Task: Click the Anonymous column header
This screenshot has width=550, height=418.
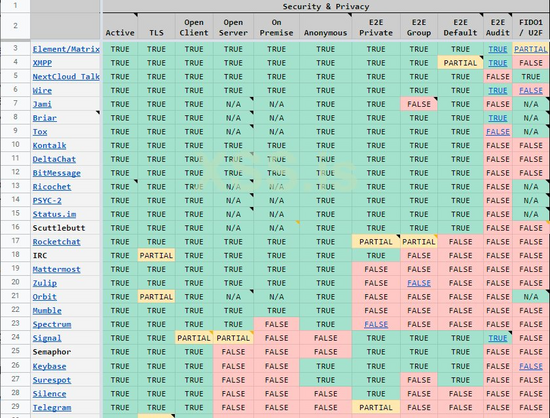Action: [326, 27]
